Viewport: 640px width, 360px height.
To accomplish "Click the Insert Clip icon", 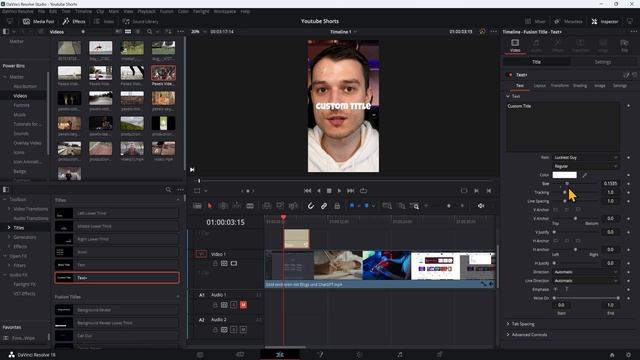I will (x=267, y=206).
